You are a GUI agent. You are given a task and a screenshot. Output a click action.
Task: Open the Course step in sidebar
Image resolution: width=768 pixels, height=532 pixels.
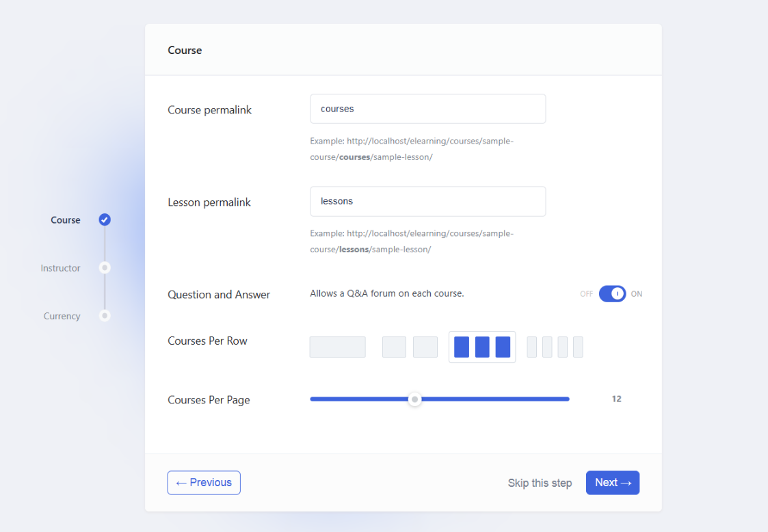(x=66, y=220)
